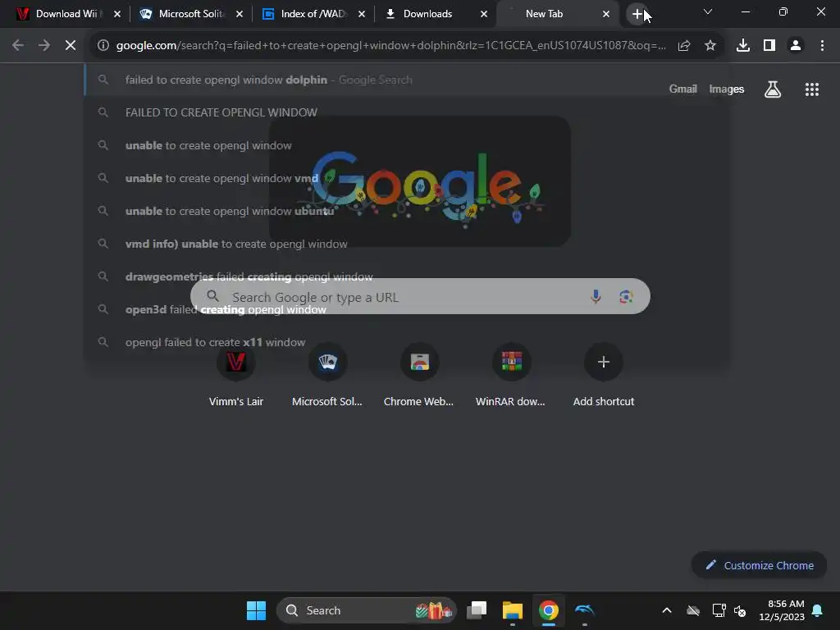Bookmark this tab with the star icon
The image size is (840, 630).
(x=710, y=46)
